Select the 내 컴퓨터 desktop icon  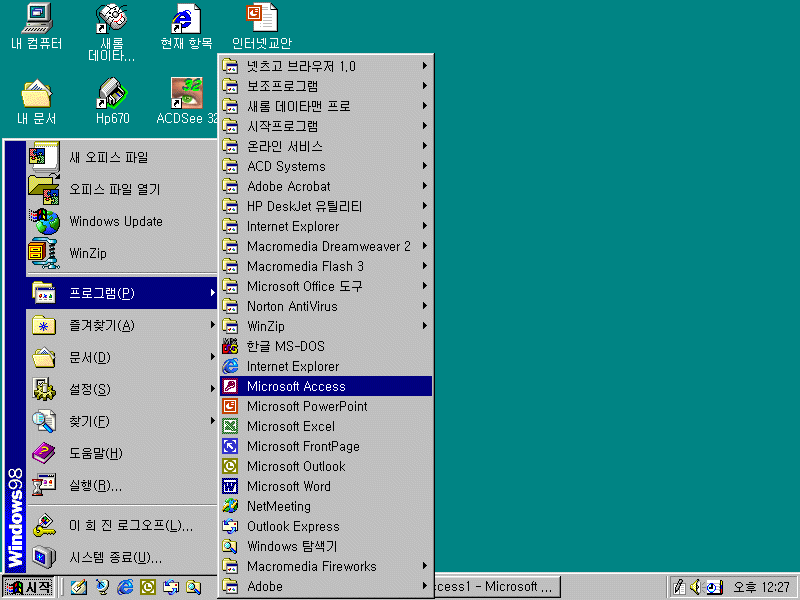[37, 27]
